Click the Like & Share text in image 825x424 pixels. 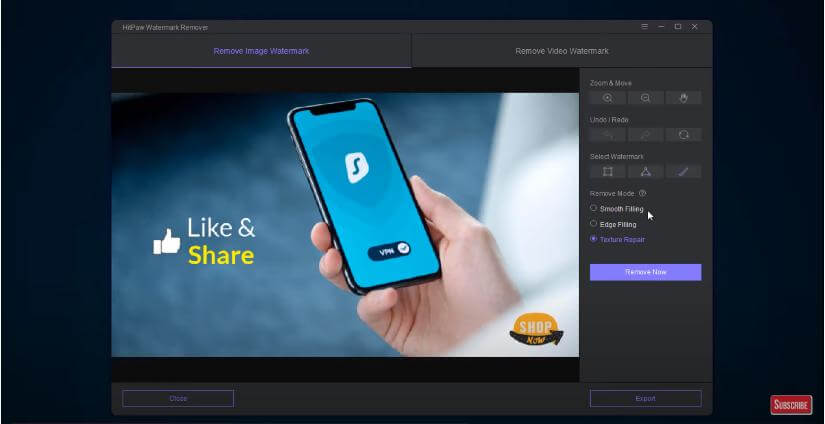[221, 241]
